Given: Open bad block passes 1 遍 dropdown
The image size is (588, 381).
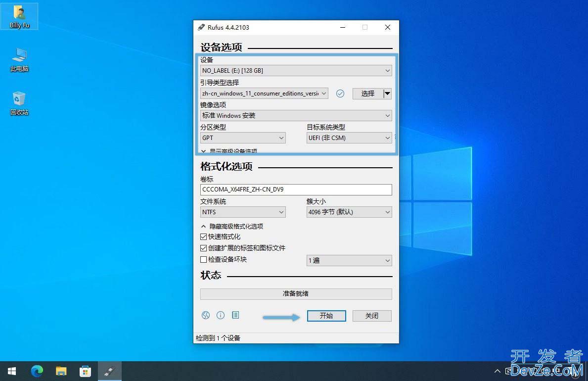Looking at the screenshot, I should pos(349,260).
